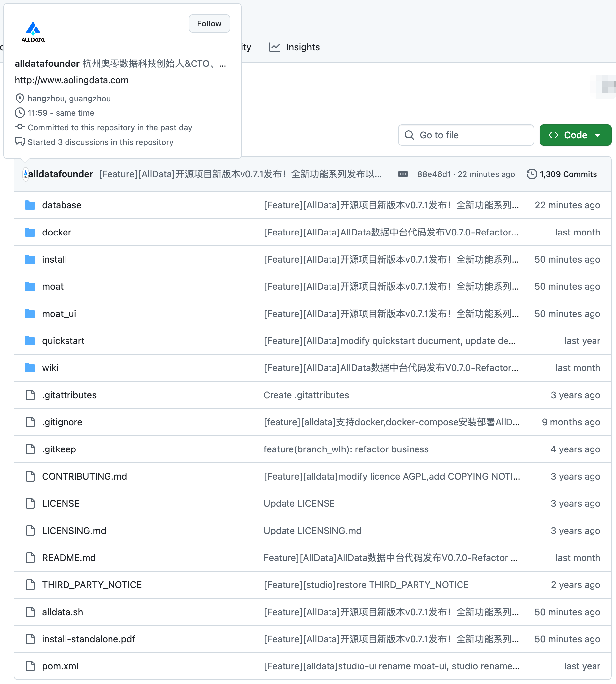Open the Insights tab

tap(294, 47)
